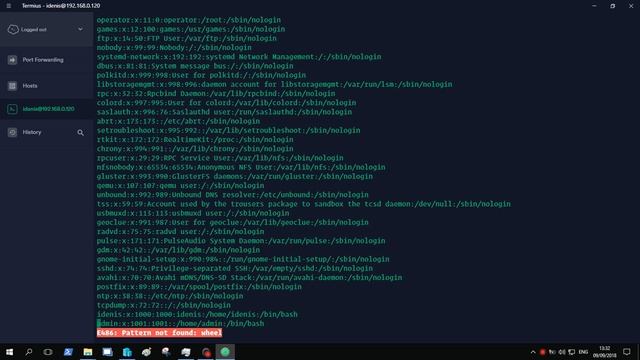Click the gdm:x:42:42 passwd line
The height and width of the screenshot is (360, 640).
pos(178,250)
